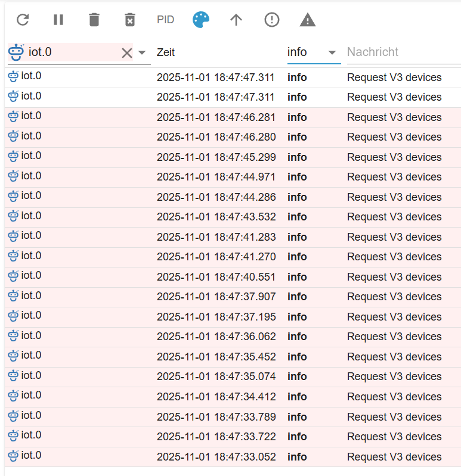This screenshot has width=461, height=476.
Task: Click iot.0 adapter icon in 18:47:37.195 row
Action: pyautogui.click(x=13, y=316)
